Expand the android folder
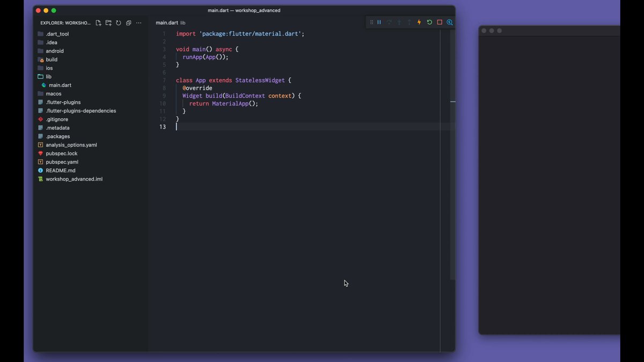The image size is (644, 362). (x=54, y=51)
